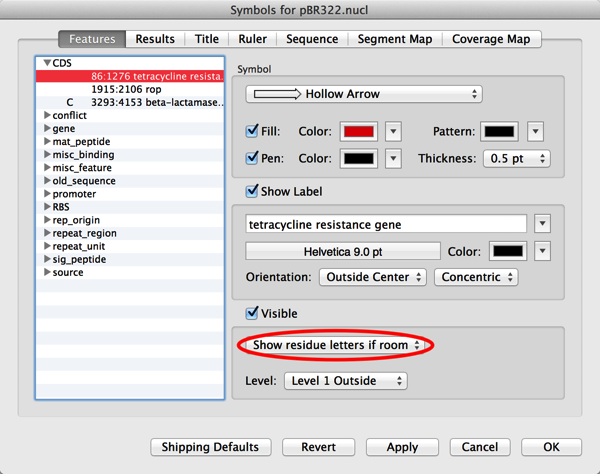Toggle the Pen checkbox
Image resolution: width=600 pixels, height=474 pixels.
pyautogui.click(x=252, y=159)
